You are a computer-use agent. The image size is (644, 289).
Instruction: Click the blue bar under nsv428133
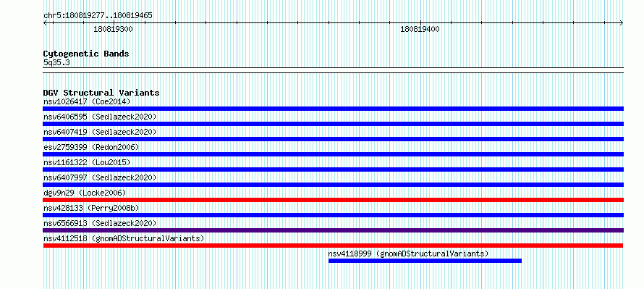click(x=333, y=215)
